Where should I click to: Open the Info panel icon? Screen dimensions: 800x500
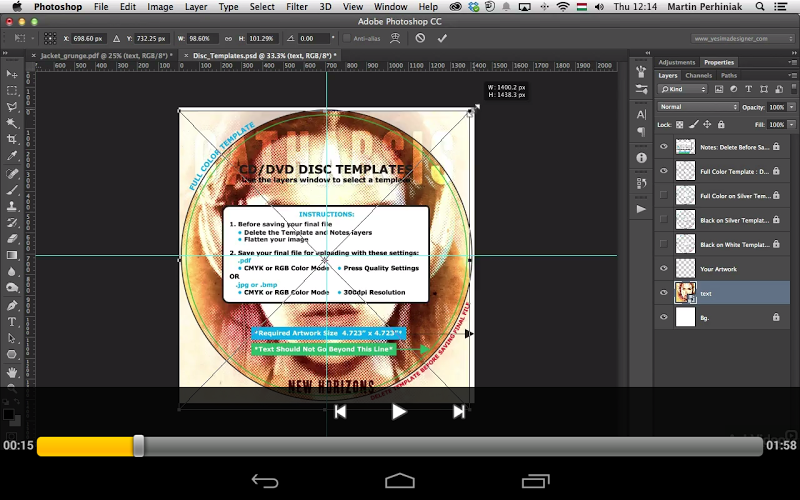(641, 157)
